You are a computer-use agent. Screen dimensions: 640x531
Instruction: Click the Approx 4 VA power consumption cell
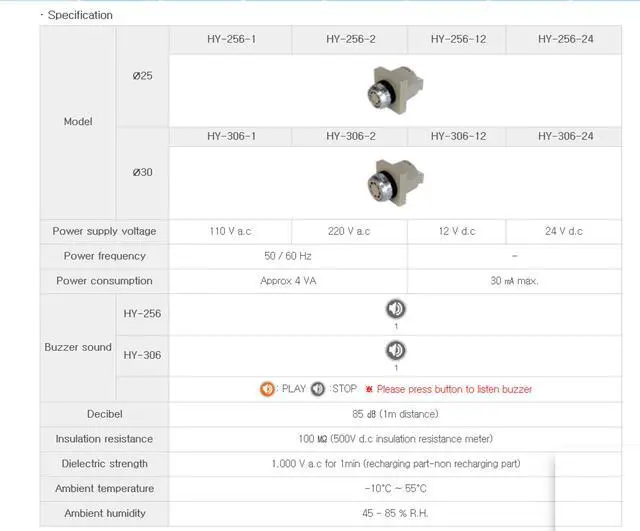pyautogui.click(x=290, y=281)
